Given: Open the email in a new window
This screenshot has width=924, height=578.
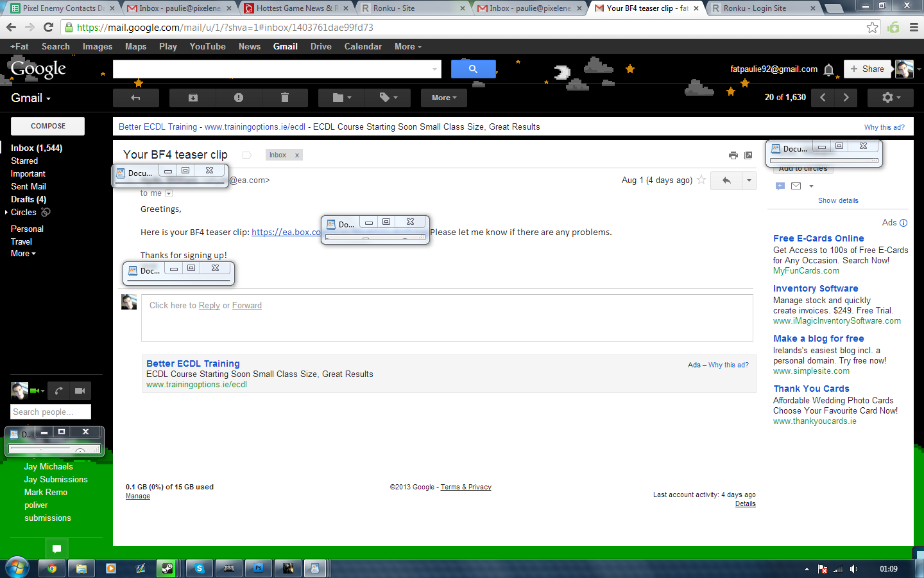Looking at the screenshot, I should (x=748, y=155).
